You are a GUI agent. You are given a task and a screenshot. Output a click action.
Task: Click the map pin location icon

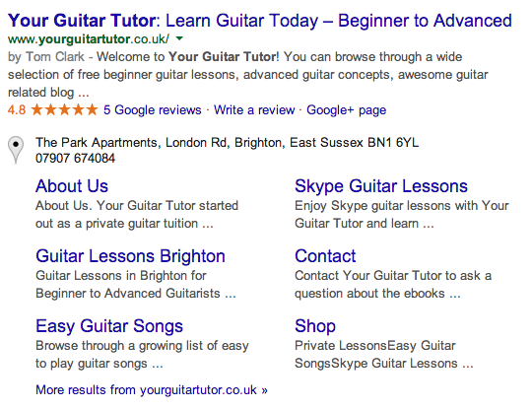click(x=16, y=150)
